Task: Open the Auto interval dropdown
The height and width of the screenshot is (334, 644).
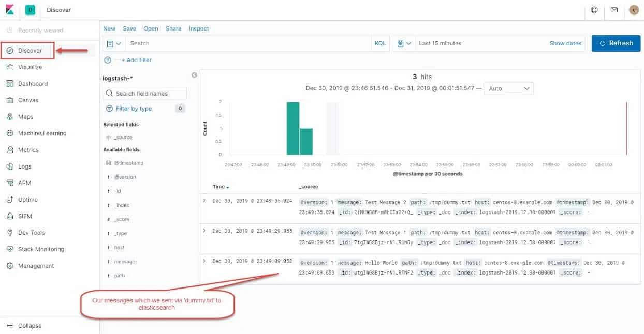Action: tap(508, 88)
